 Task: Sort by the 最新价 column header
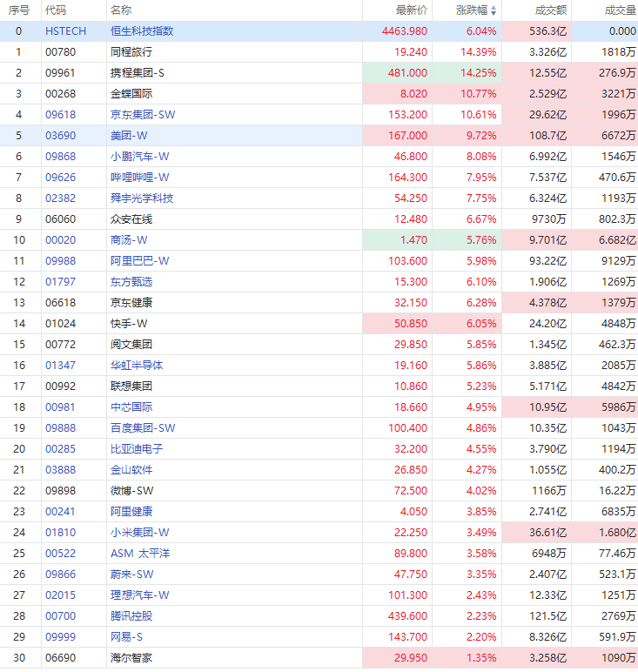(x=412, y=10)
